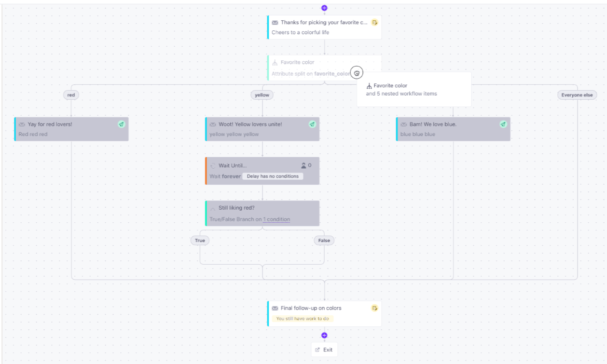Open the Favorite color attribute split node
This screenshot has height=364, width=607.
click(324, 67)
